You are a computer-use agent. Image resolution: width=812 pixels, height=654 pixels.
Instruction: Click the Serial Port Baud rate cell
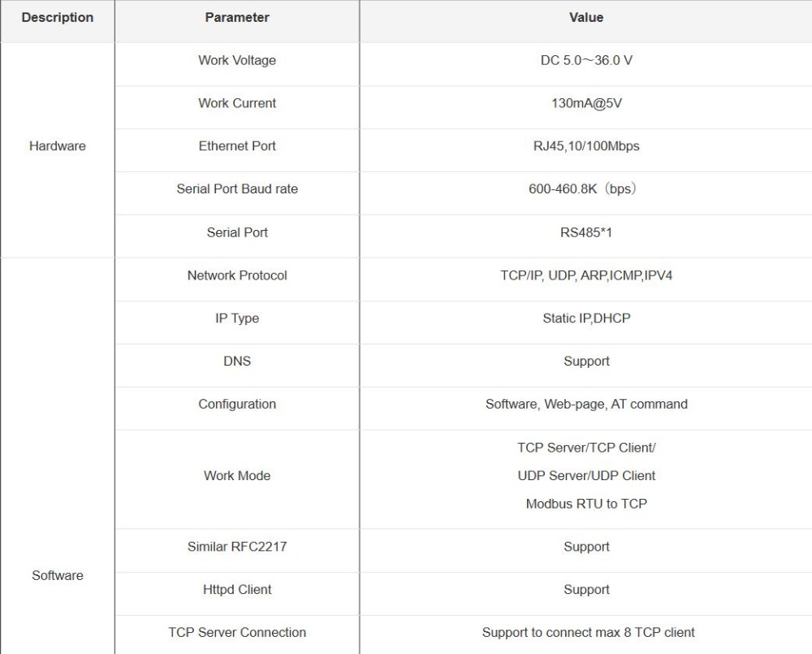[237, 189]
